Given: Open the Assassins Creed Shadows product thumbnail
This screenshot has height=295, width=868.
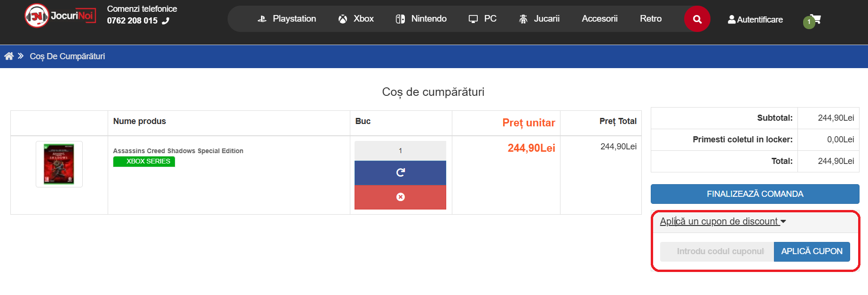Looking at the screenshot, I should point(59,164).
